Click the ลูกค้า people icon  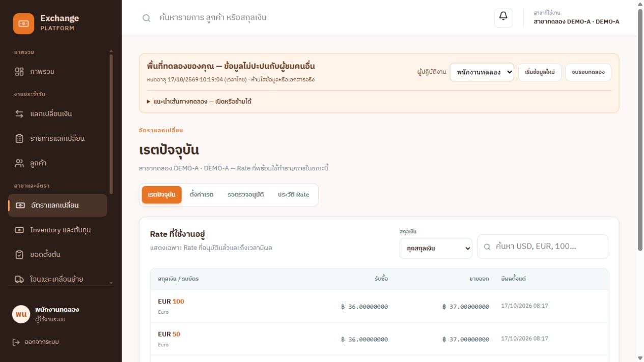tap(19, 163)
